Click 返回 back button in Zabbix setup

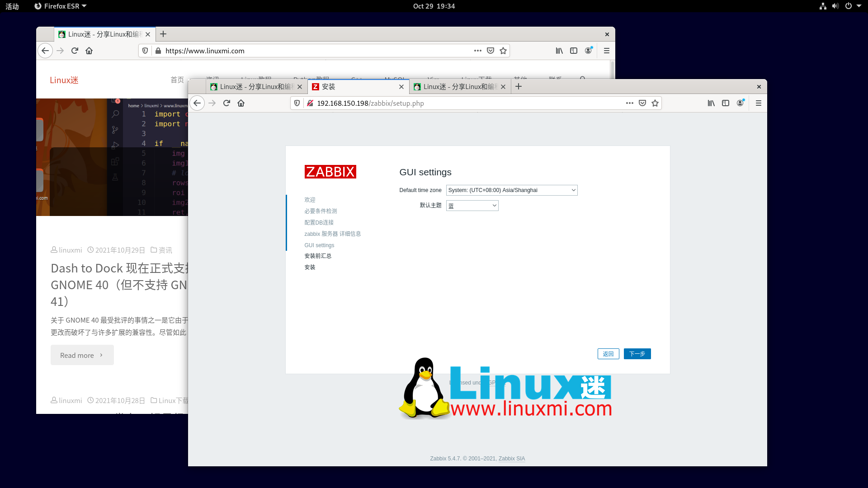[x=608, y=354]
